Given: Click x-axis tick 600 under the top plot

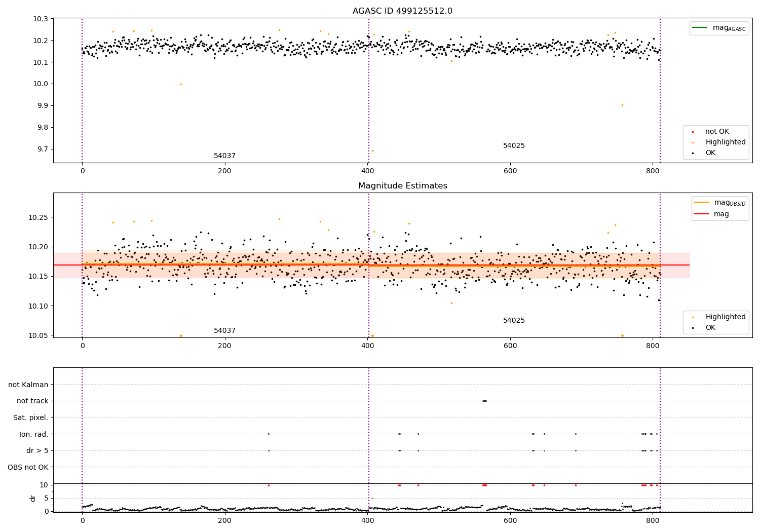Looking at the screenshot, I should tap(510, 171).
